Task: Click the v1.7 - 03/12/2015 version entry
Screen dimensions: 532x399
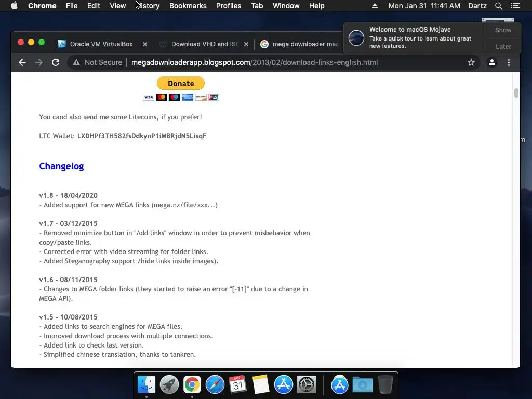Action: click(x=68, y=223)
